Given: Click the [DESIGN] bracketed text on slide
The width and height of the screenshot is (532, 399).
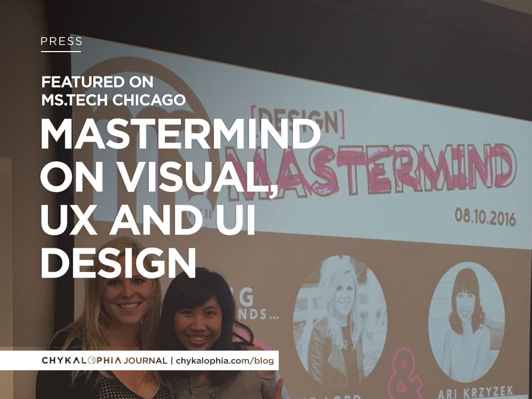Looking at the screenshot, I should click(297, 122).
